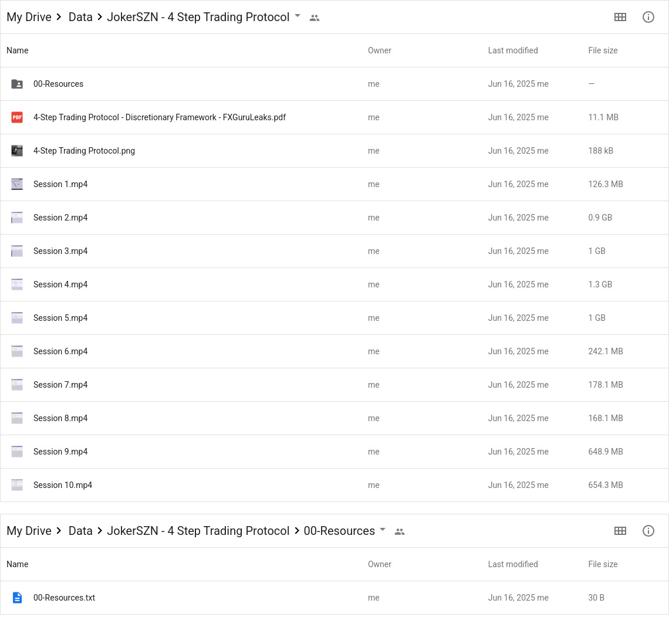This screenshot has height=644, width=669.
Task: Sort by Owner column in top panel
Action: tap(379, 50)
